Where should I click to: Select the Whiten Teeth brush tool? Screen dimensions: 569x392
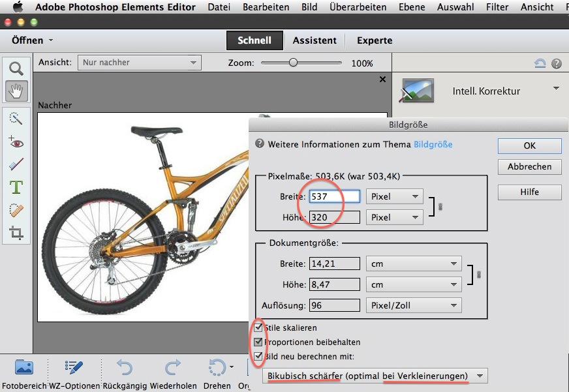[16, 164]
